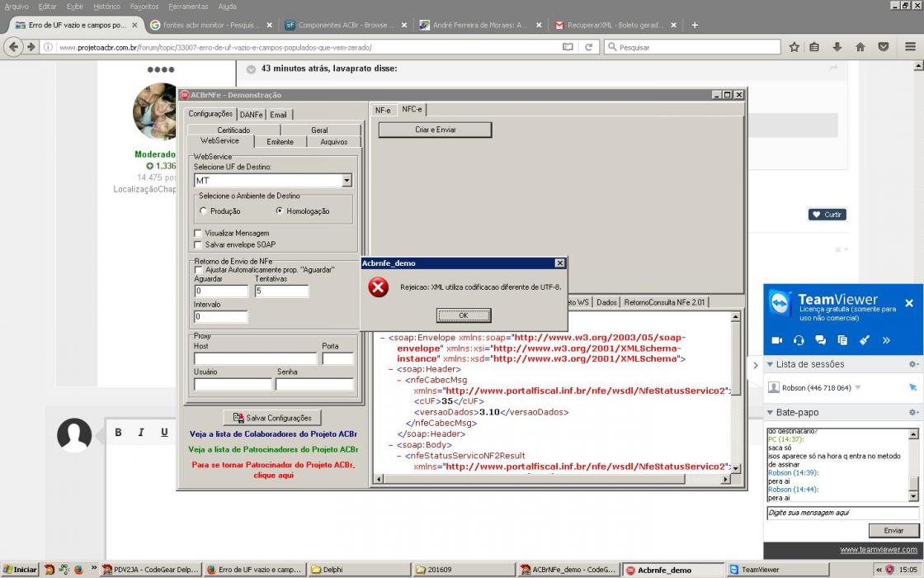Select Produção environment radio button

pyautogui.click(x=203, y=211)
